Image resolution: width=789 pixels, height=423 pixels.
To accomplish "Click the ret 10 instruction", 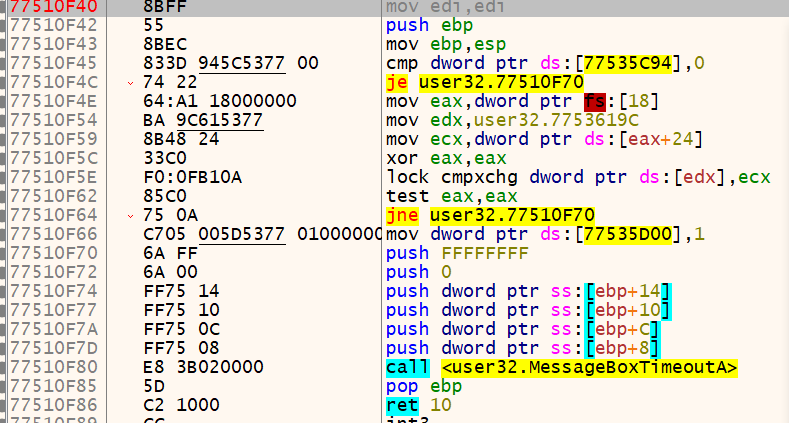I will coord(418,405).
